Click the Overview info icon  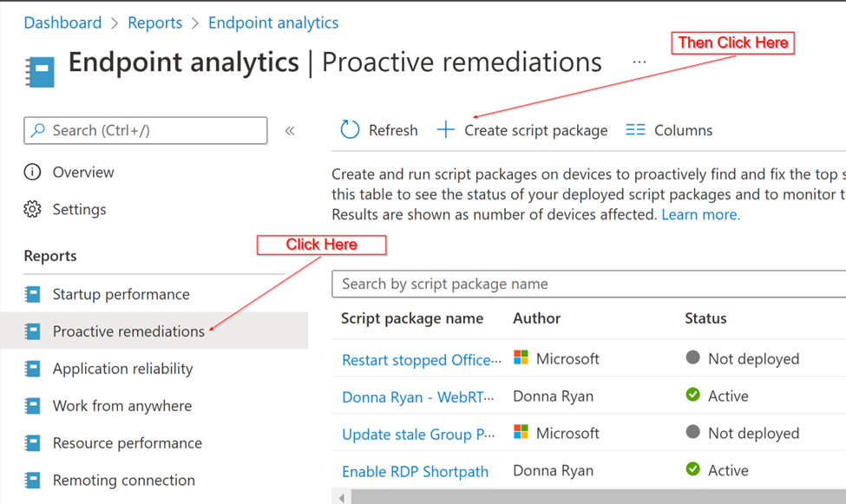coord(32,172)
